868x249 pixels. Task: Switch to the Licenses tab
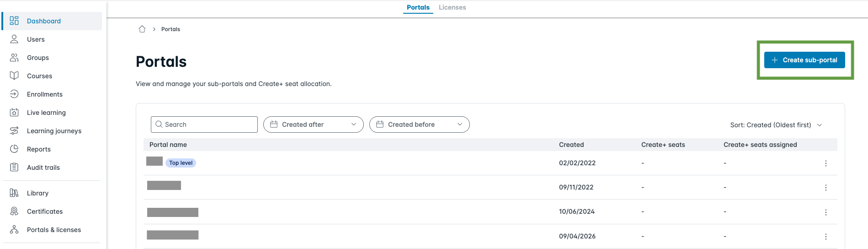[x=453, y=7]
